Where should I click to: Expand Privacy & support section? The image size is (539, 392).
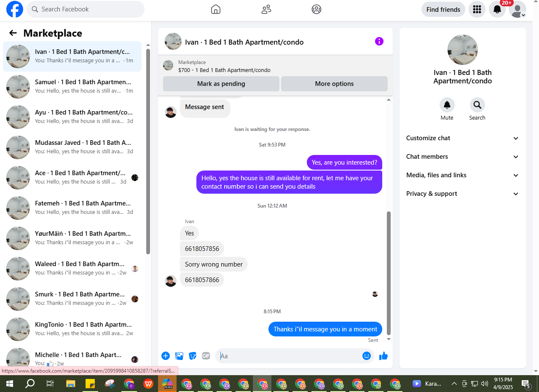[462, 194]
